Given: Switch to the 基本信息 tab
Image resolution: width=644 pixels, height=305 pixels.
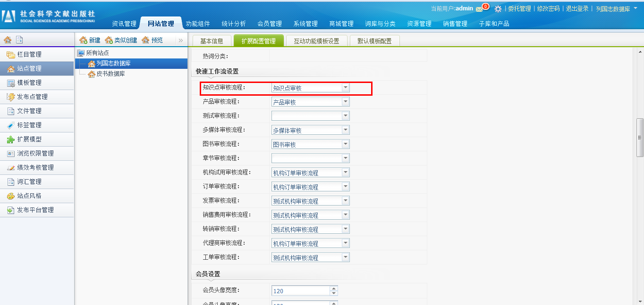Looking at the screenshot, I should pyautogui.click(x=212, y=41).
